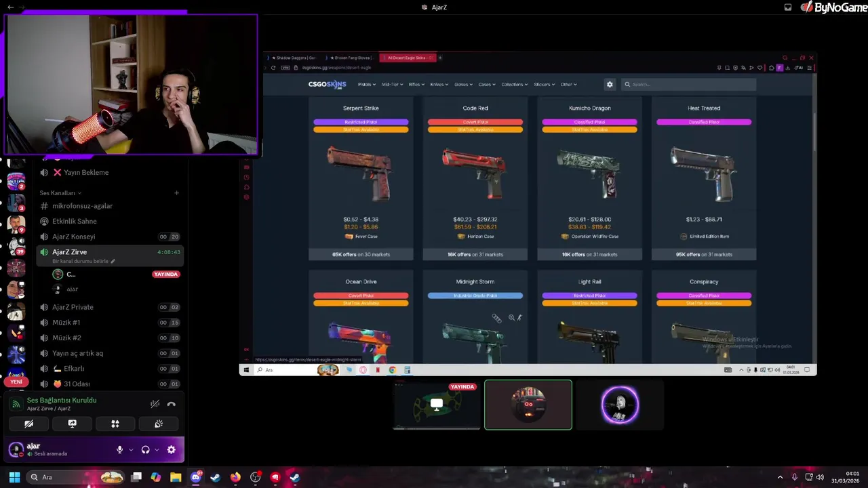The width and height of the screenshot is (868, 488).
Task: Focus the CSGOSkins search field
Action: coord(688,84)
